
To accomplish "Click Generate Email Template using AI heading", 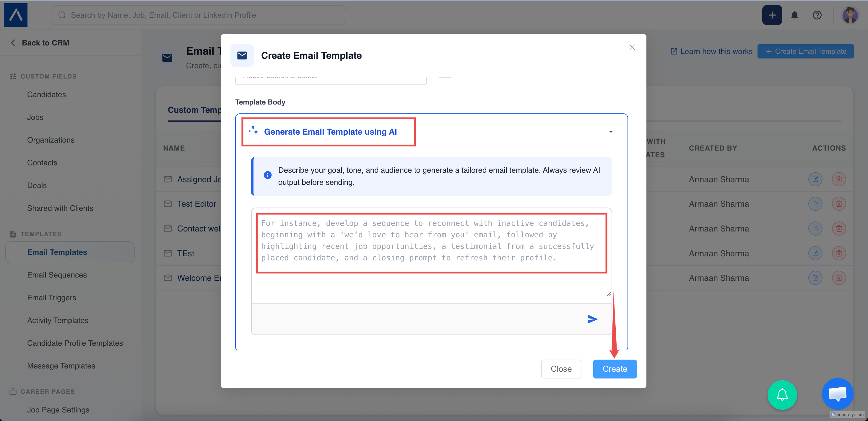I will (x=330, y=132).
